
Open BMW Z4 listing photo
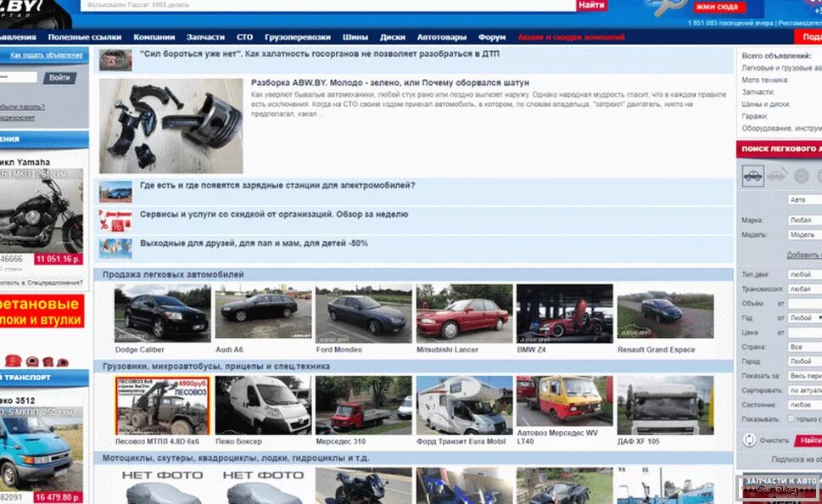point(565,314)
